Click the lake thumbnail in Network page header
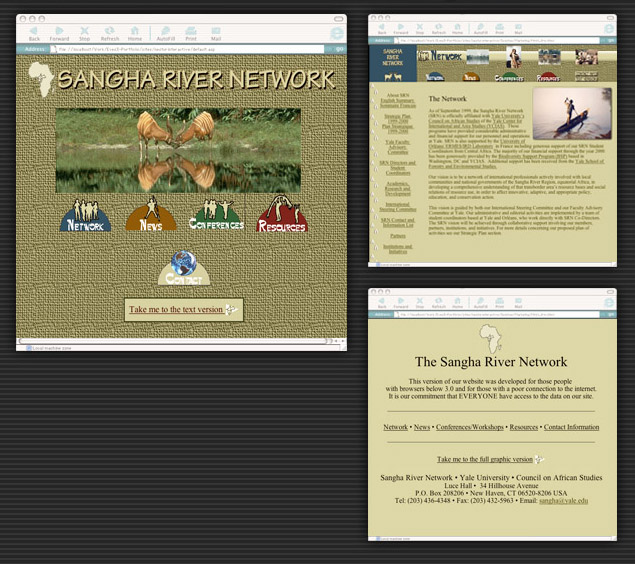 (478, 56)
